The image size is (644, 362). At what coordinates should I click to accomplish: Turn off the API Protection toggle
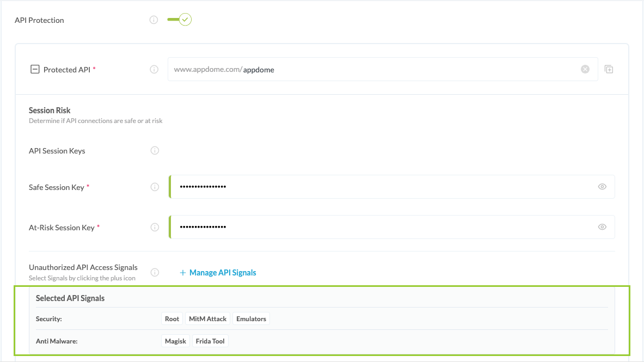coord(180,19)
